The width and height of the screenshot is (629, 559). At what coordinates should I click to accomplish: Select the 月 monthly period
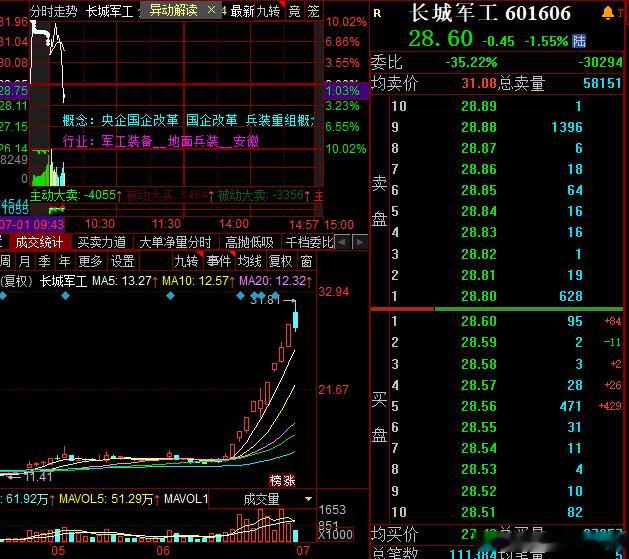coord(24,261)
